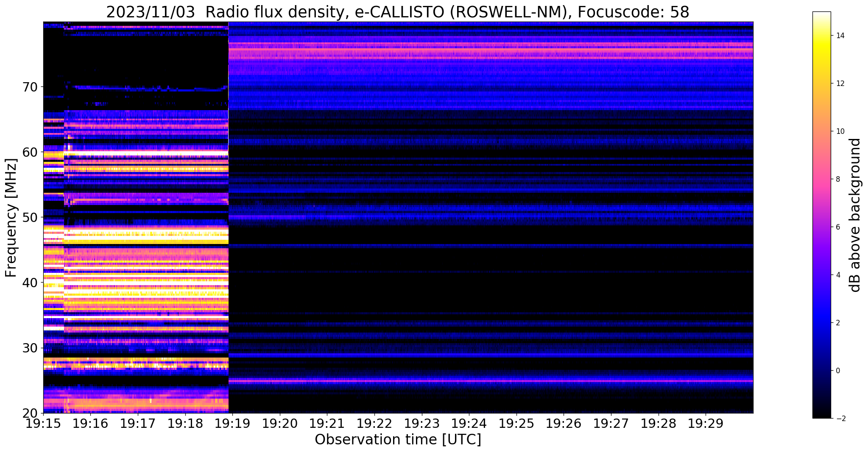Click the 19:23 time tick label
The width and height of the screenshot is (868, 452).
pos(422,424)
